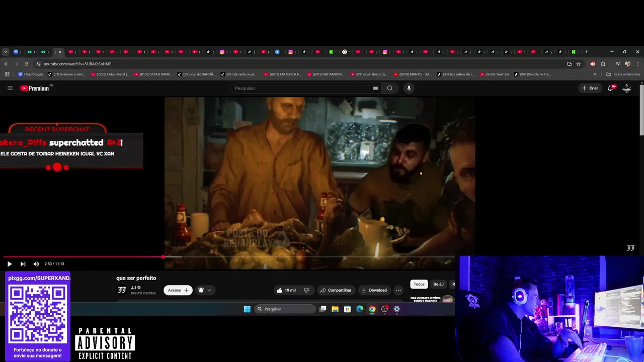The image size is (644, 362).
Task: Play the paused YouTube video
Action: point(9,264)
